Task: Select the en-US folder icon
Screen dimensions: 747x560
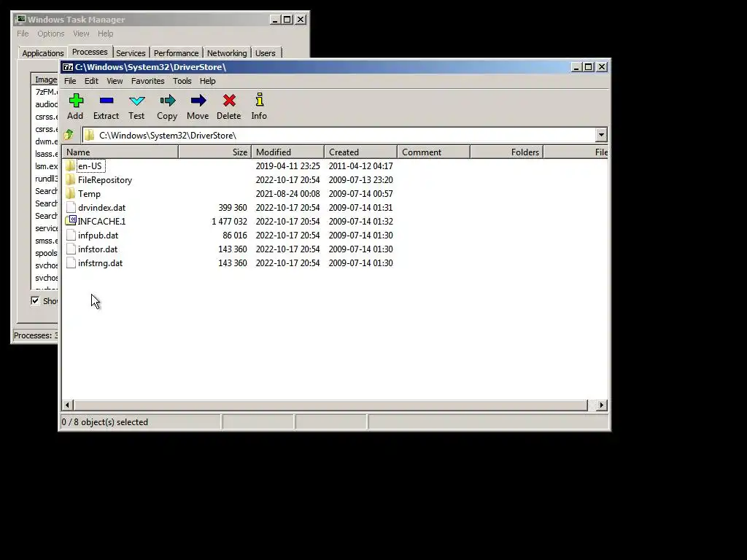Action: (71, 166)
